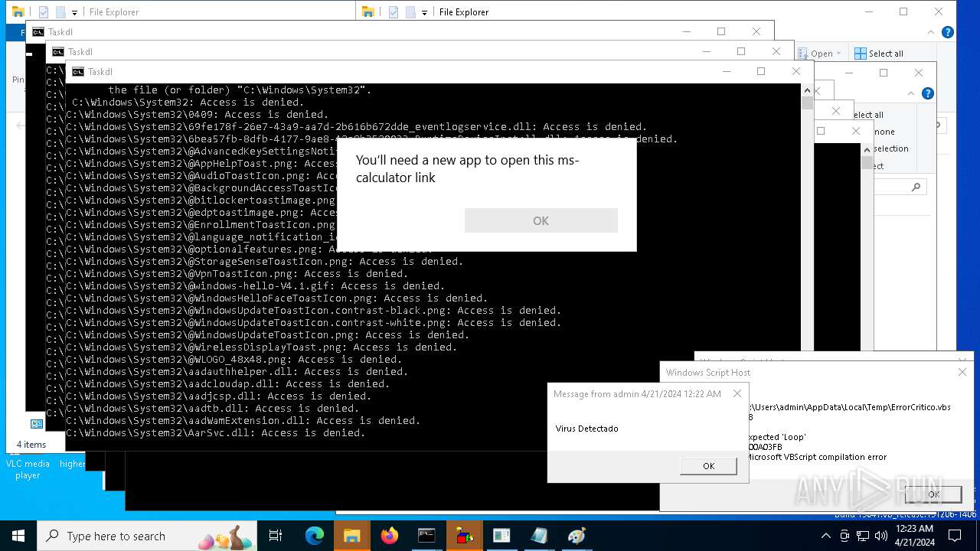Expand Quick Access Toolbar dropdown in left File Explorer
Screen dimensions: 980x551
[x=74, y=12]
